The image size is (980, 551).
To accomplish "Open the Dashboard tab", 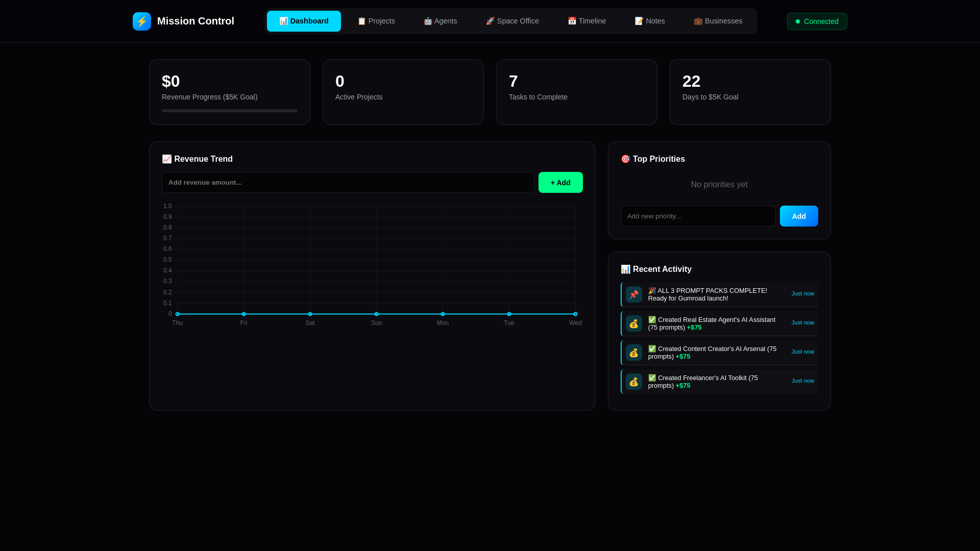I will 304,21.
